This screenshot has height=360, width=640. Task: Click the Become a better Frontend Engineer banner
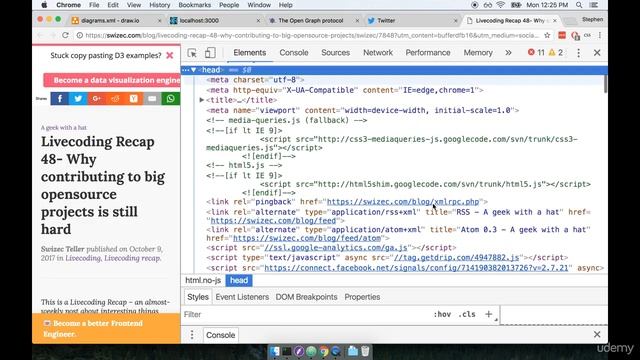(x=106, y=328)
